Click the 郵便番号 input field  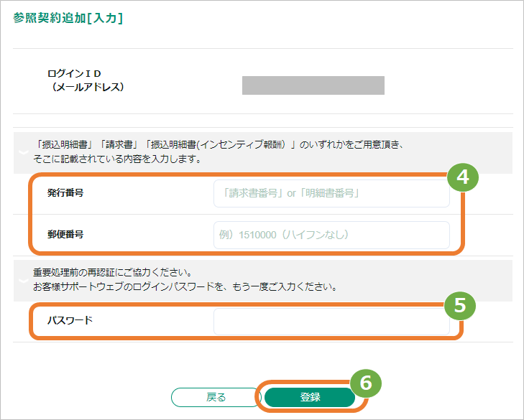pos(331,235)
